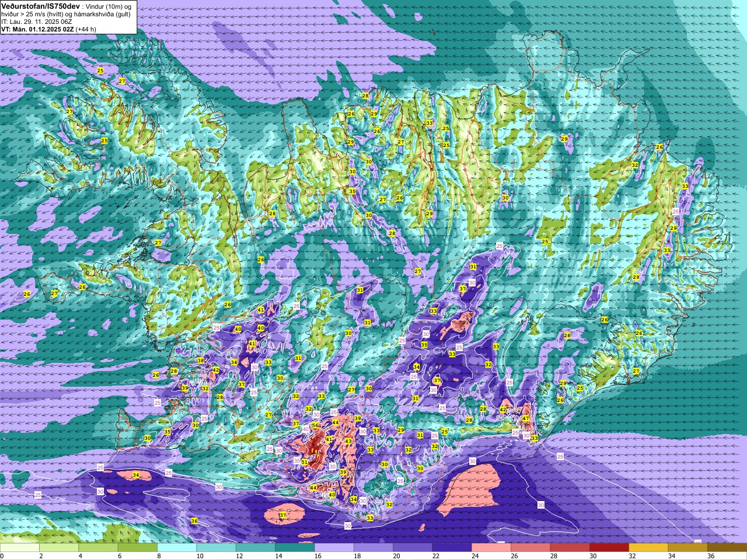
Task: Select the 14–16 m/s dark teal legend swatch
Action: coord(295,548)
